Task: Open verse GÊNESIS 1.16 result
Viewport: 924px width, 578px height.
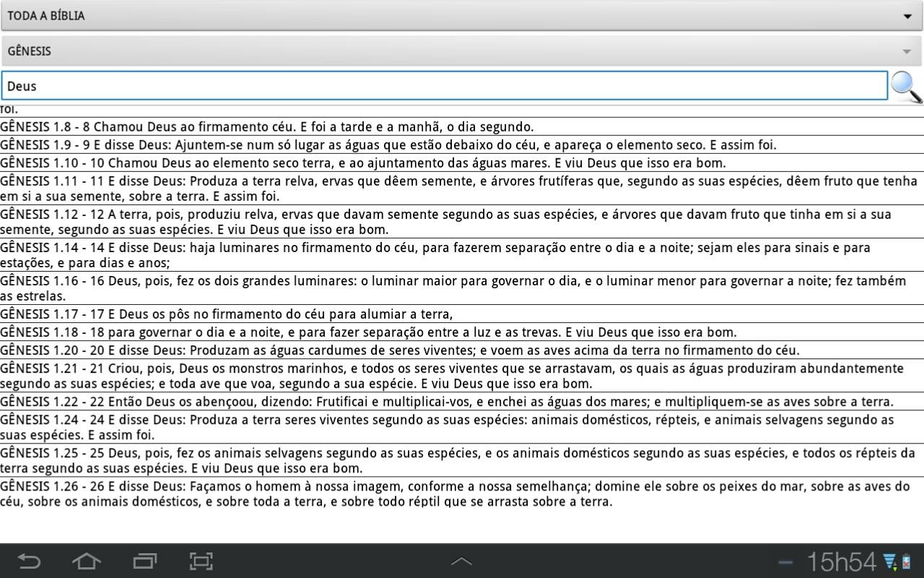Action: click(462, 288)
